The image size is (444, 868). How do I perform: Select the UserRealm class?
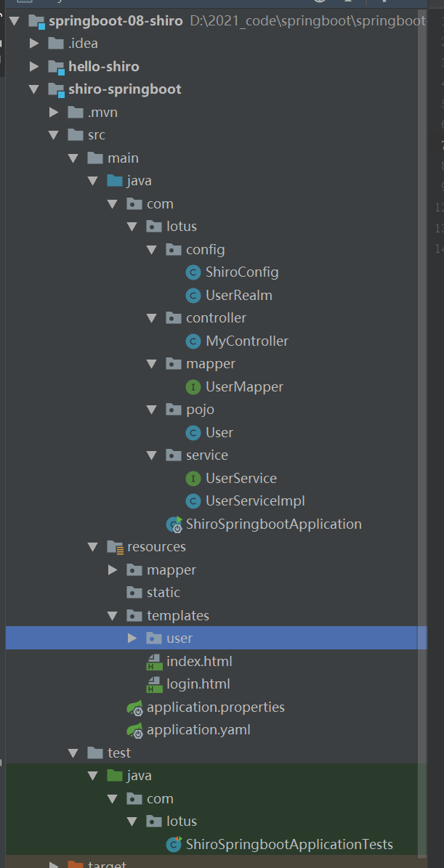click(x=238, y=296)
